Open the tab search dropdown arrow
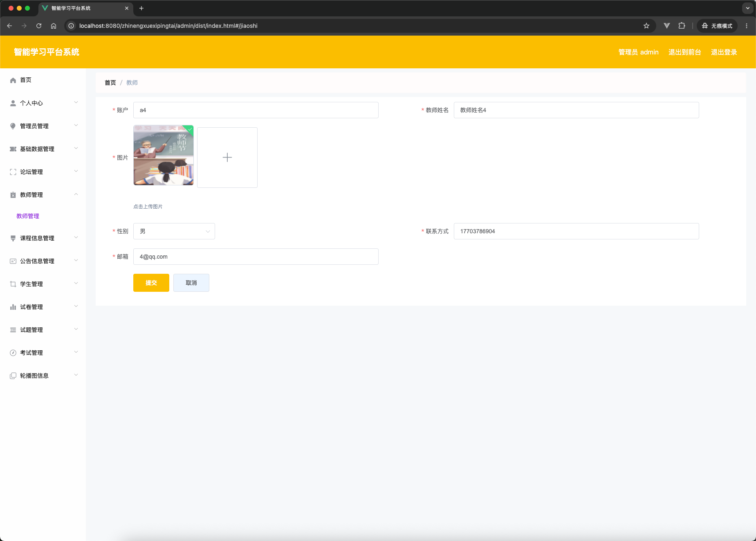The image size is (756, 541). 747,8
